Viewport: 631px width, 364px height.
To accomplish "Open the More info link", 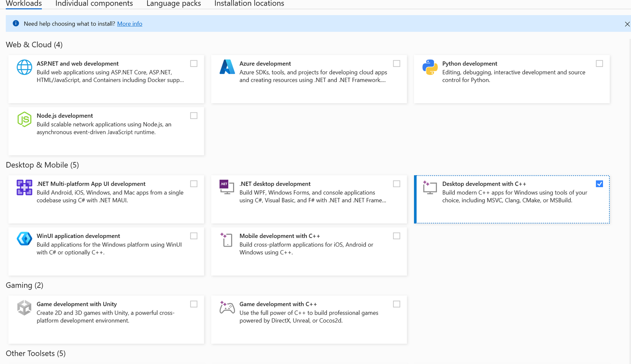I will pos(130,24).
